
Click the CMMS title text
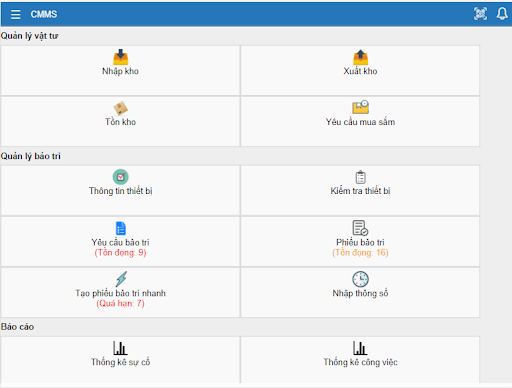click(44, 14)
